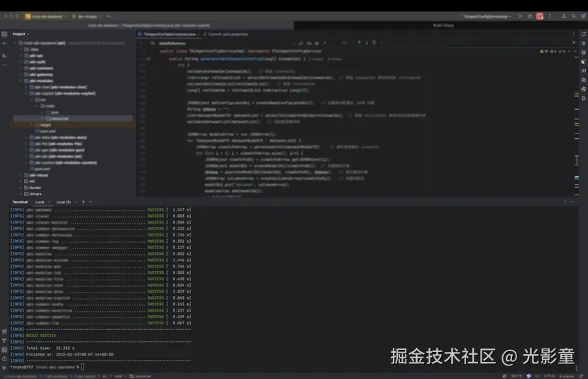
Task: Select the Java service implementation editor tab
Action: (x=170, y=34)
